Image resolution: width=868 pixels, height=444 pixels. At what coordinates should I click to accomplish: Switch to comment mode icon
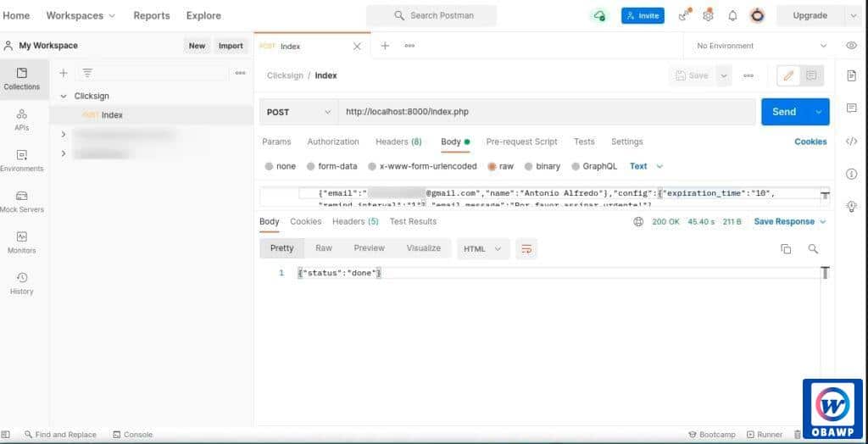[x=811, y=76]
